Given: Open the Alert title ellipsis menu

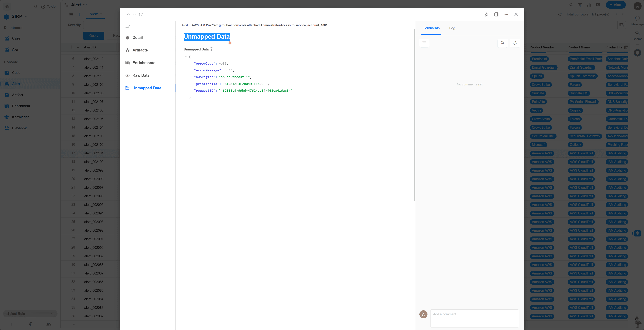Looking at the screenshot, I should point(85,5).
